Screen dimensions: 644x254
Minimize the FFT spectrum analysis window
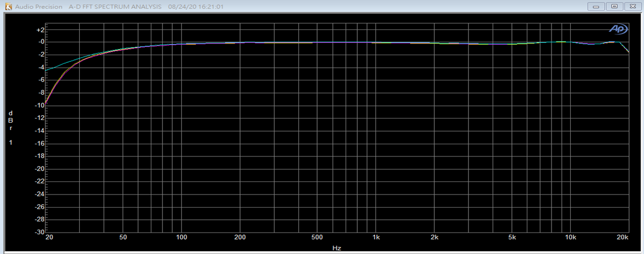click(596, 7)
